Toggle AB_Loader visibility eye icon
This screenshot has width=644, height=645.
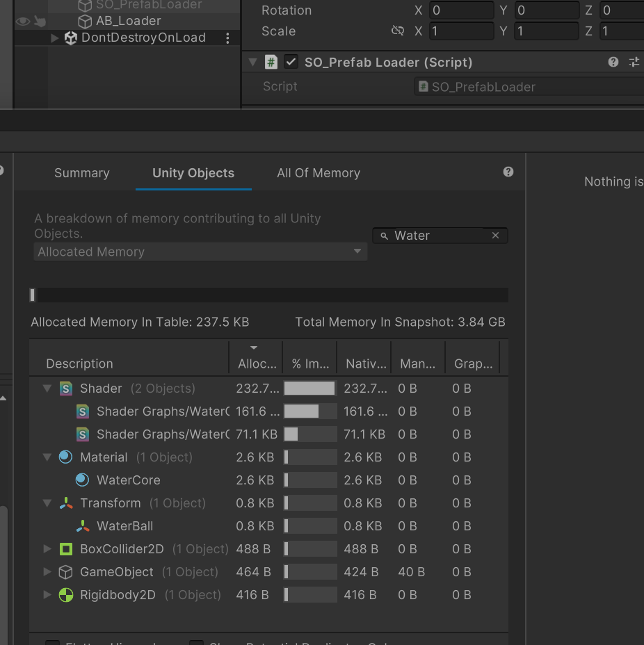coord(23,22)
